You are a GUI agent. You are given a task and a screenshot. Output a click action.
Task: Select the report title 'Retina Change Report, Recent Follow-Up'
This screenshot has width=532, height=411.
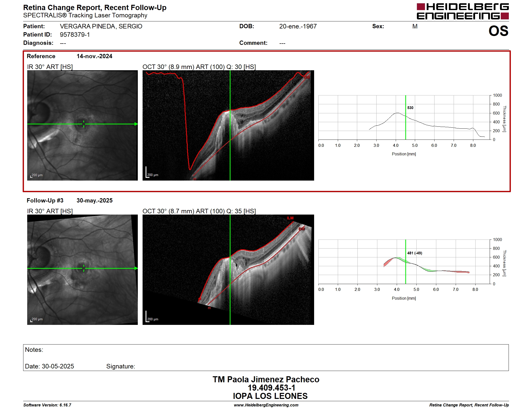tap(95, 8)
